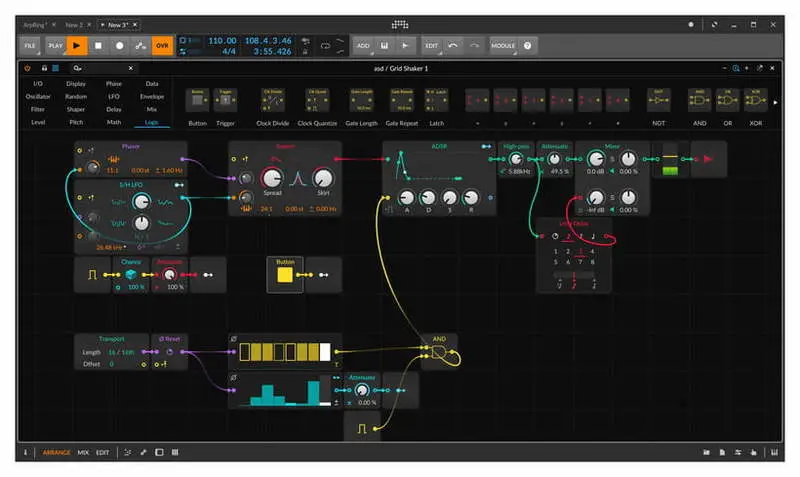Toggle the yellow Button module square
The height and width of the screenshot is (477, 800).
(x=285, y=273)
